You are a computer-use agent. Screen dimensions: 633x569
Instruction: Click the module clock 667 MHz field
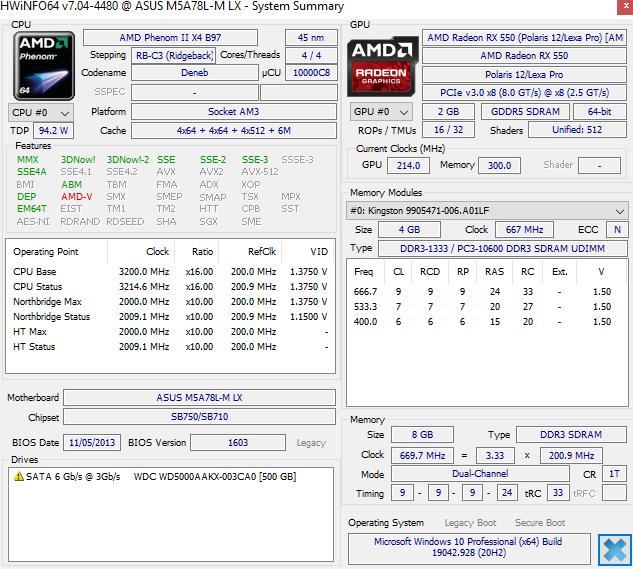pyautogui.click(x=524, y=229)
